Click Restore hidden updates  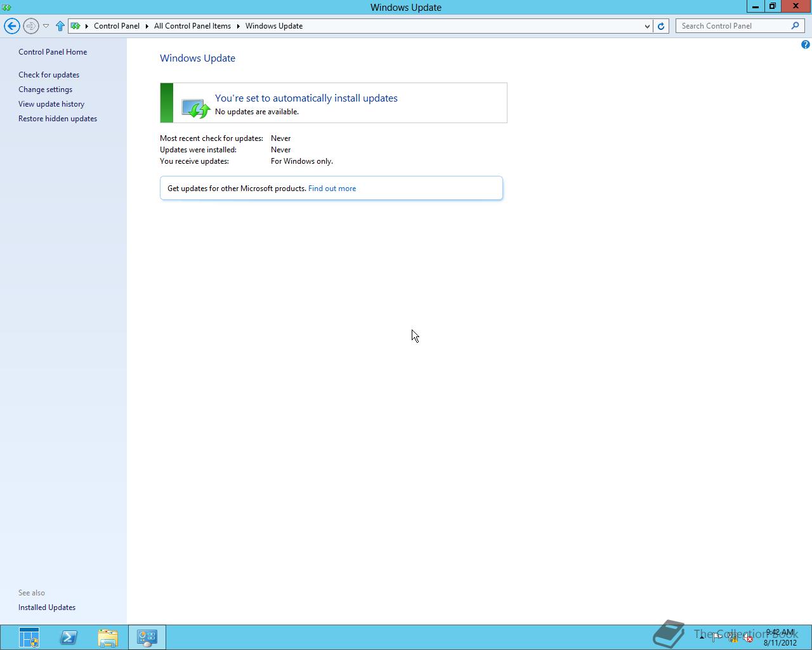[x=58, y=119]
